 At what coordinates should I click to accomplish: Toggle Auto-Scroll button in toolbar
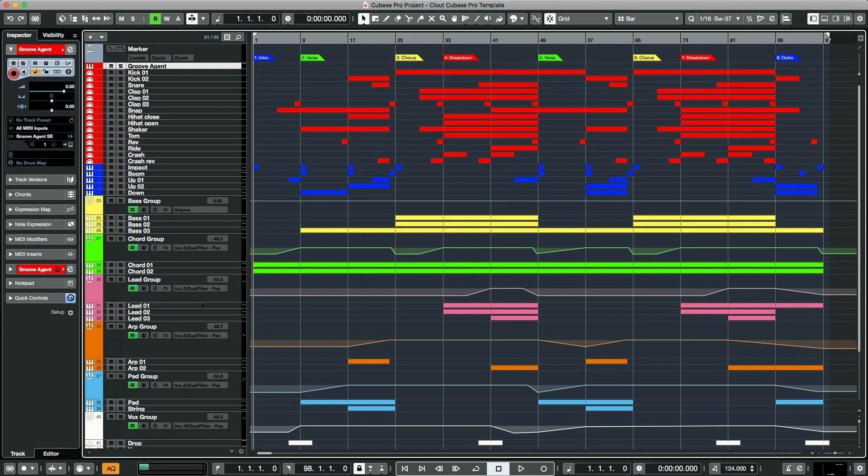click(192, 19)
